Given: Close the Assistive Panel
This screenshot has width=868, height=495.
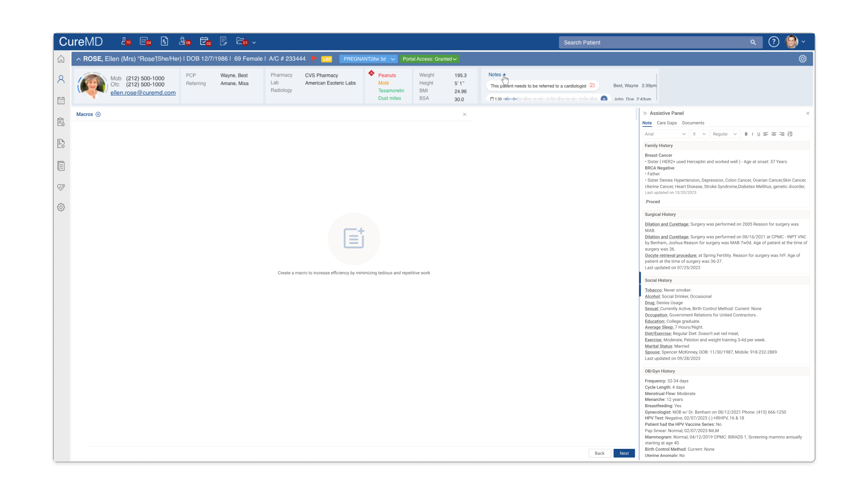Looking at the screenshot, I should point(807,114).
